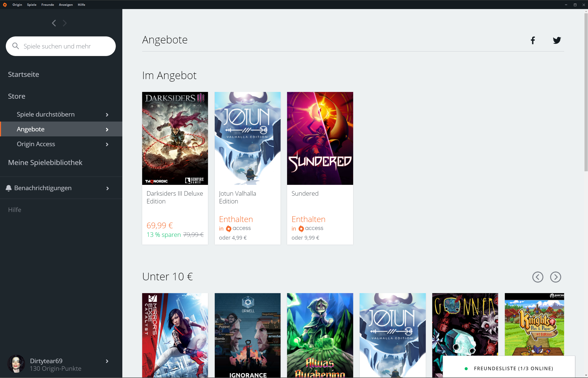
Task: Click the crossed-out 79,99 € price
Action: (x=193, y=235)
